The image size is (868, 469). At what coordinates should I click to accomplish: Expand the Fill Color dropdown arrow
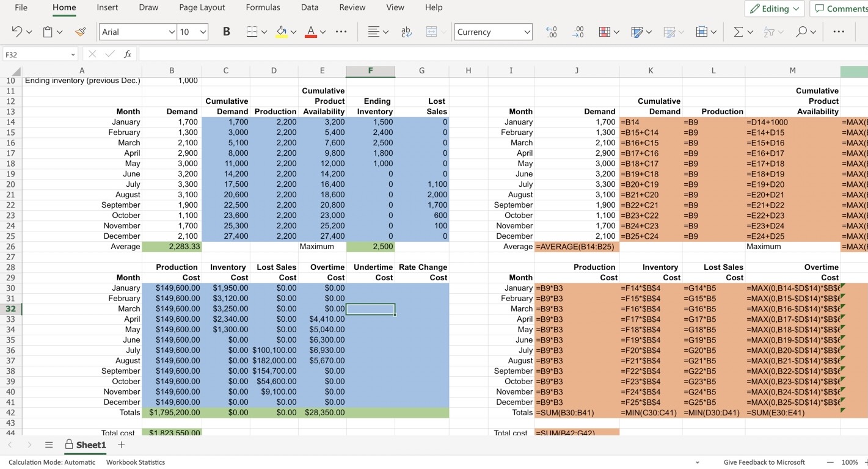(x=295, y=32)
